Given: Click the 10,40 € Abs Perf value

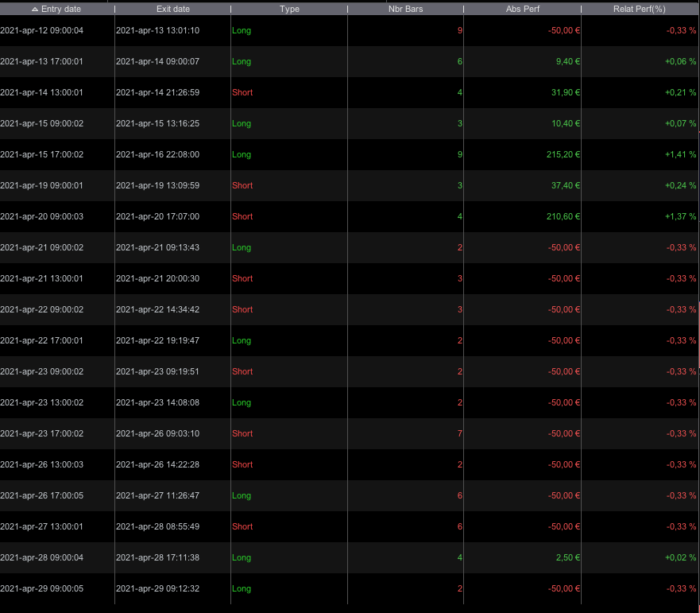Looking at the screenshot, I should click(566, 123).
